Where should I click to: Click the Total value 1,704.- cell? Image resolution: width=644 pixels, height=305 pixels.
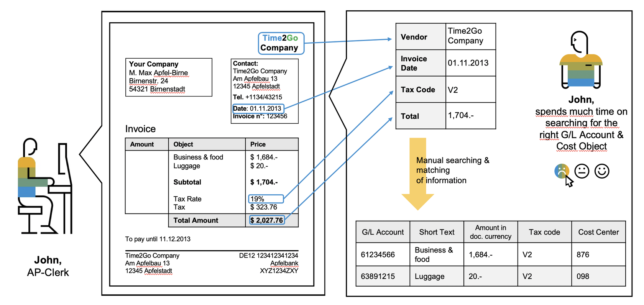point(471,116)
